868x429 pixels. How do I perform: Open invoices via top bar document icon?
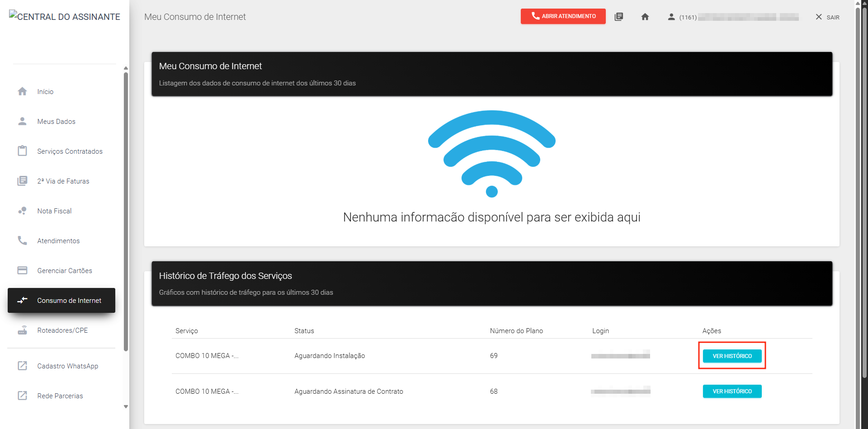coord(619,17)
